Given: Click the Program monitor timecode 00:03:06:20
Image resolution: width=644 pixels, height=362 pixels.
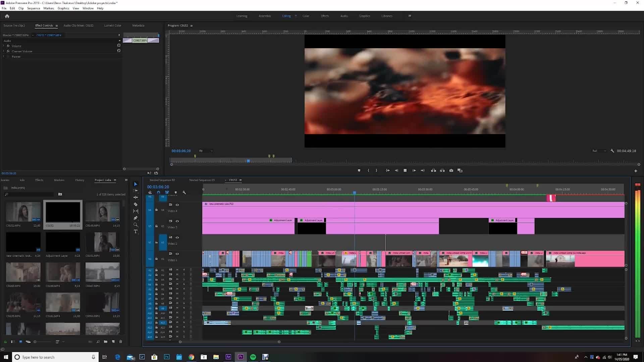Looking at the screenshot, I should tap(181, 151).
